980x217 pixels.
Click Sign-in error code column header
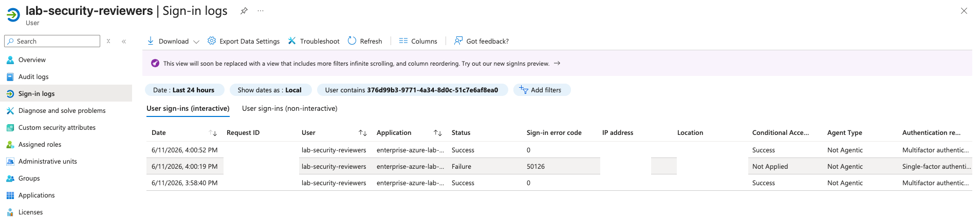554,132
